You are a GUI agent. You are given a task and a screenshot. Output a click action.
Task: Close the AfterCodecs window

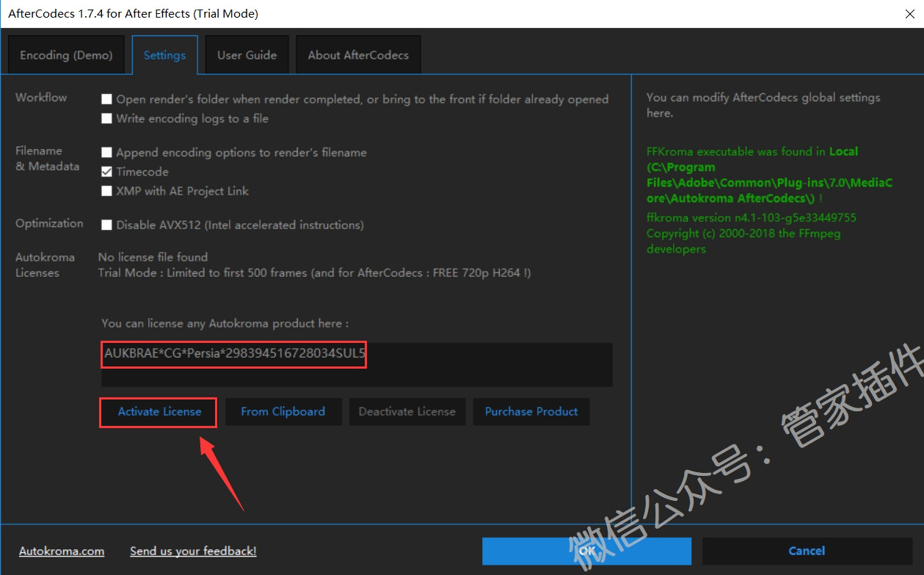[x=910, y=13]
